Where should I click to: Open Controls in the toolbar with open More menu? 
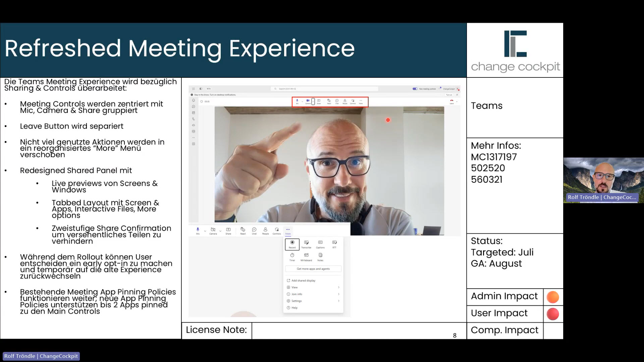[x=277, y=231]
